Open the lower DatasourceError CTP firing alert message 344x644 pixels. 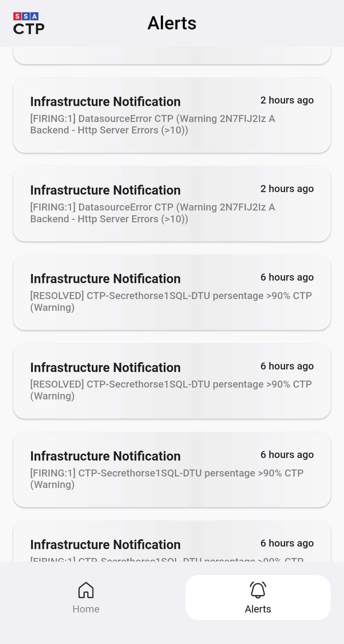coord(153,213)
